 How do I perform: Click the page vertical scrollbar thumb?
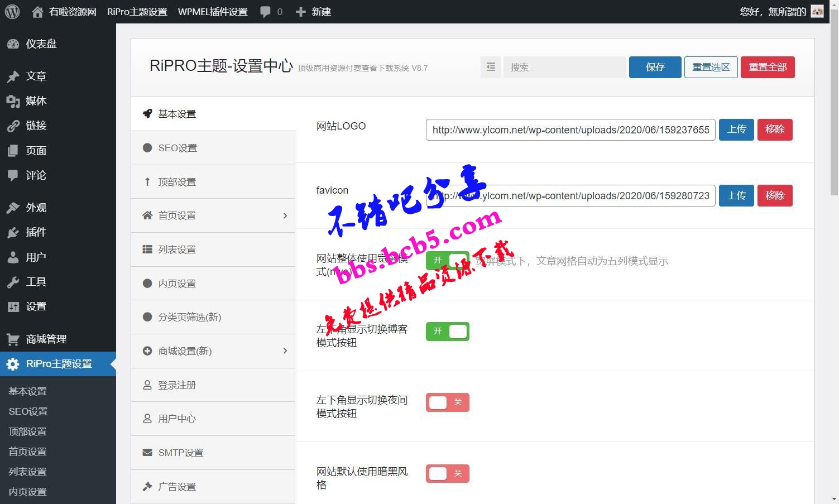[834, 103]
